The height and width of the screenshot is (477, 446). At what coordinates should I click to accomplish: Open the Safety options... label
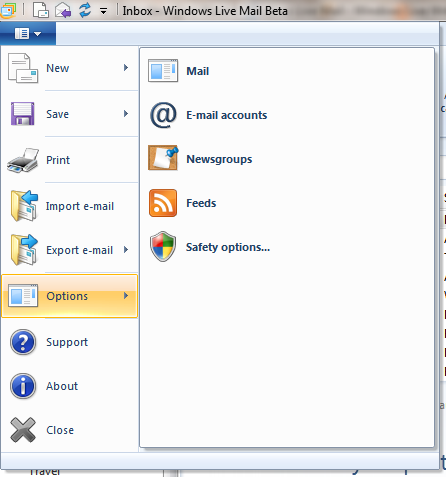coord(228,247)
